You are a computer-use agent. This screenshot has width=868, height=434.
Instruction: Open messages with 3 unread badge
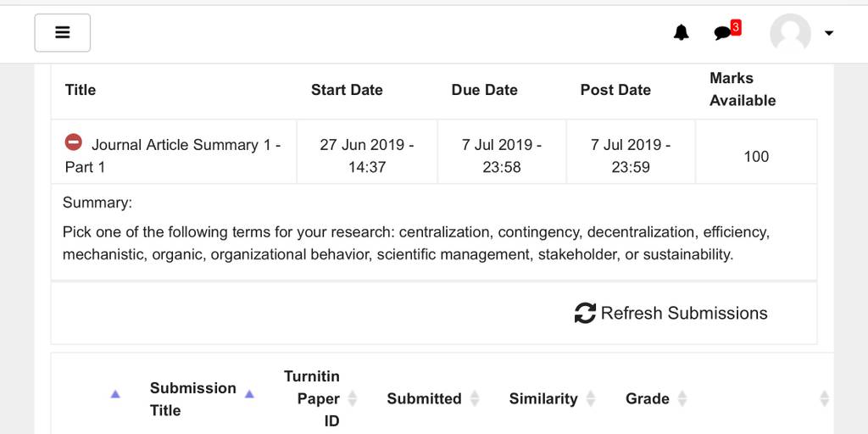pos(726,31)
